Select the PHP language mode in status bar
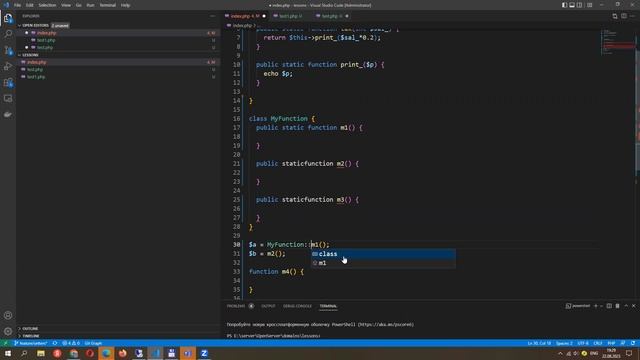640x360 pixels. (611, 343)
